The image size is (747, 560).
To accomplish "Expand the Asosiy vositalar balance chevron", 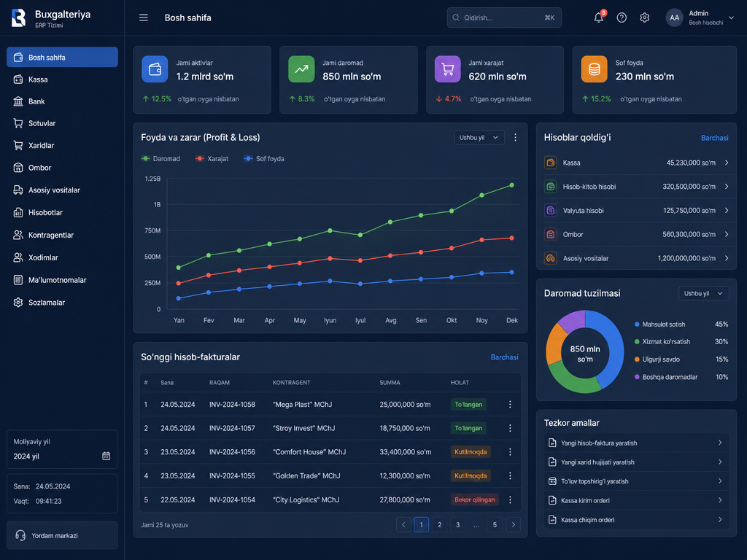I will [727, 258].
